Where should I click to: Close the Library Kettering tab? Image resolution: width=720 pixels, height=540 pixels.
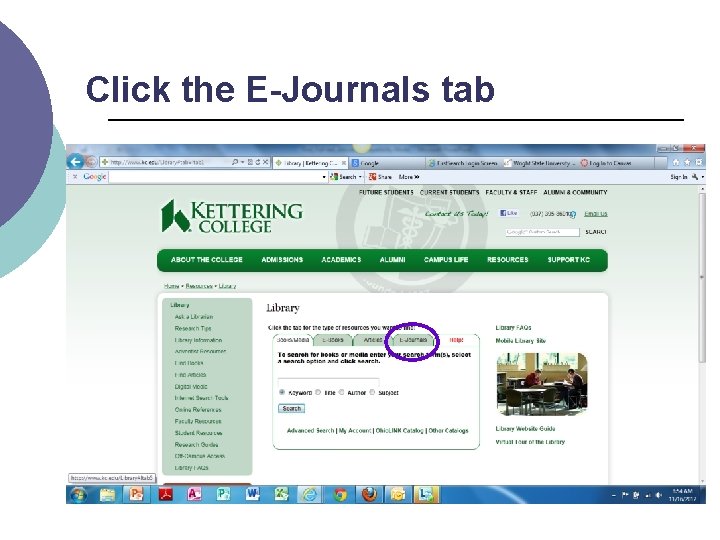pyautogui.click(x=343, y=163)
